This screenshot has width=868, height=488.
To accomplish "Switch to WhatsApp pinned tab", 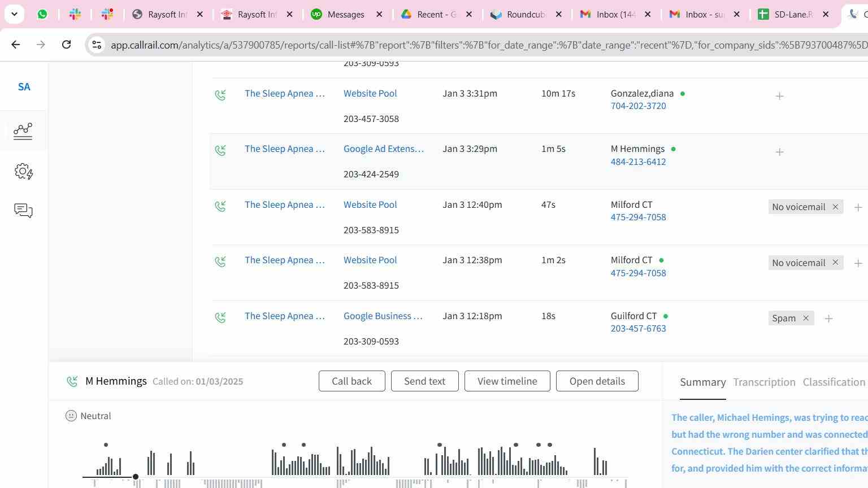I will point(42,14).
